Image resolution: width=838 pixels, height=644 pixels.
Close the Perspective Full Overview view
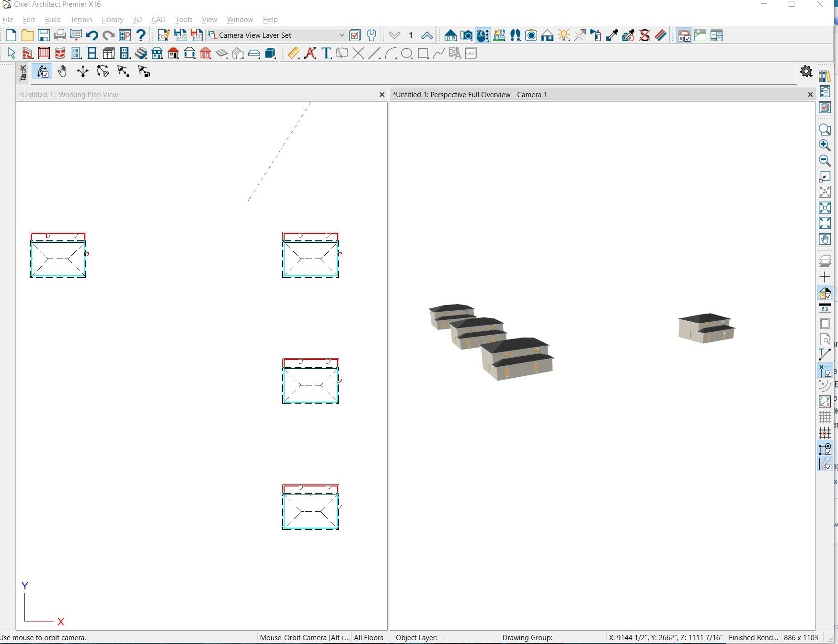[x=810, y=95]
